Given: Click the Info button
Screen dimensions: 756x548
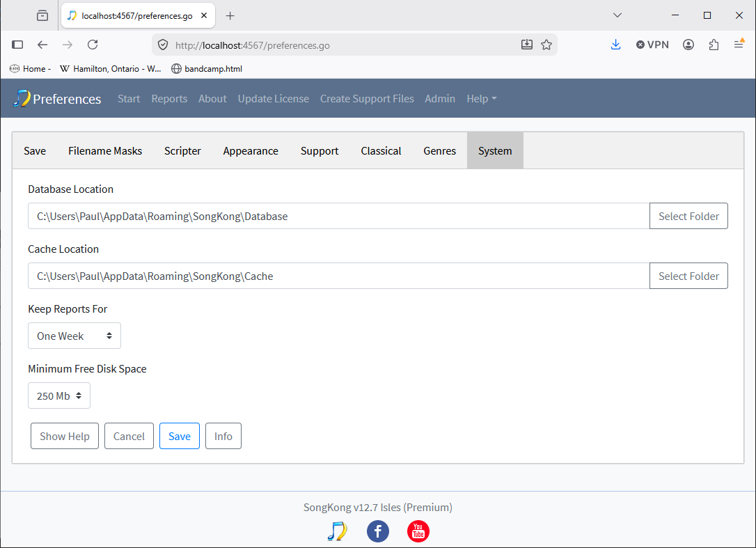Looking at the screenshot, I should pyautogui.click(x=223, y=436).
